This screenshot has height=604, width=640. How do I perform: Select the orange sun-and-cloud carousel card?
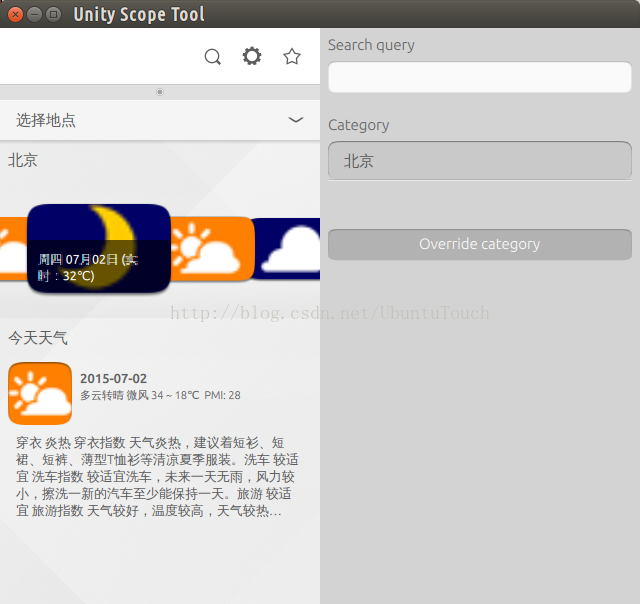click(x=212, y=249)
